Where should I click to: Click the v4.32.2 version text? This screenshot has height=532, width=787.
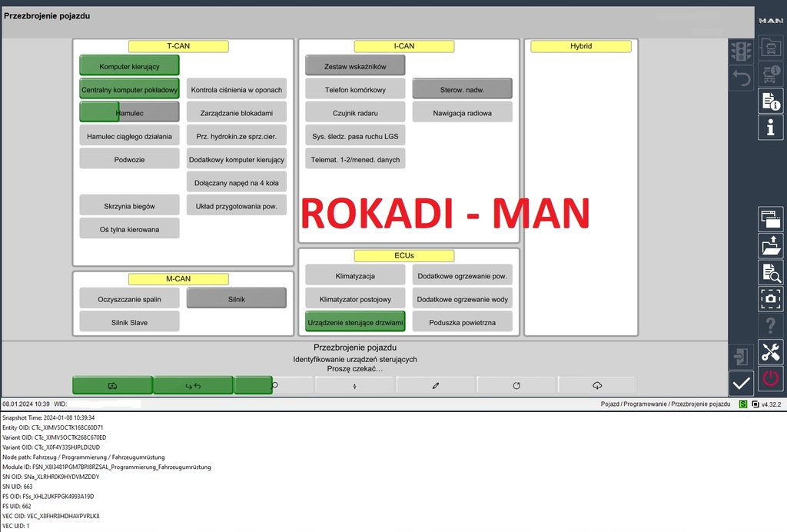(771, 404)
